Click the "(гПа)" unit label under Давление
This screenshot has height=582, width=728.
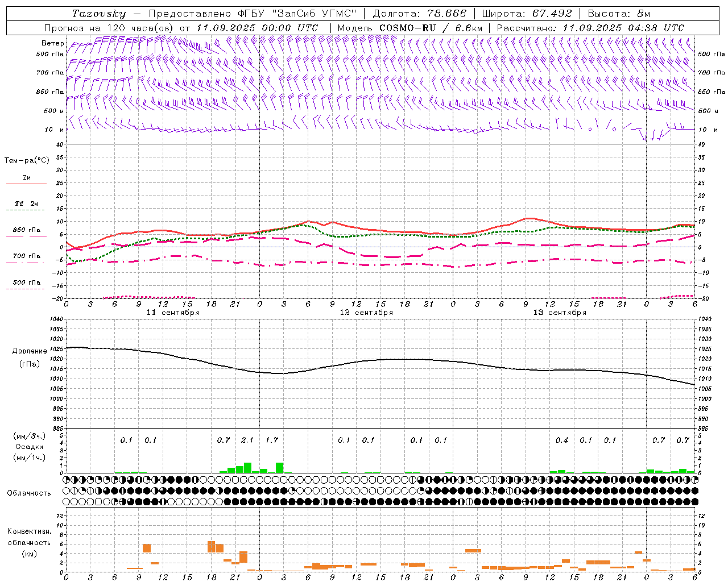(x=30, y=364)
